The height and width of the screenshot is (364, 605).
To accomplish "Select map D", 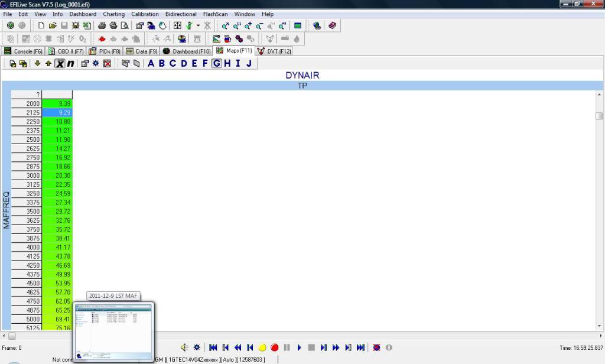I will coord(184,63).
